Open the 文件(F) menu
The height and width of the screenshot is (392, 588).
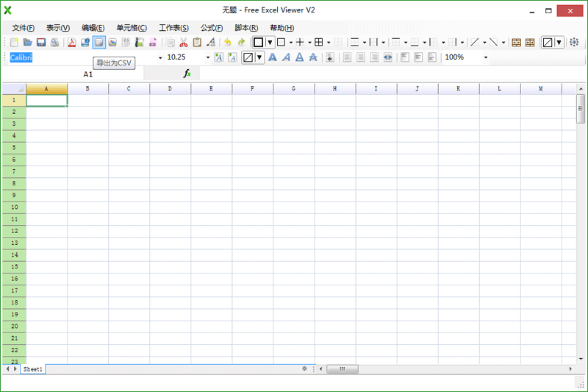click(24, 28)
